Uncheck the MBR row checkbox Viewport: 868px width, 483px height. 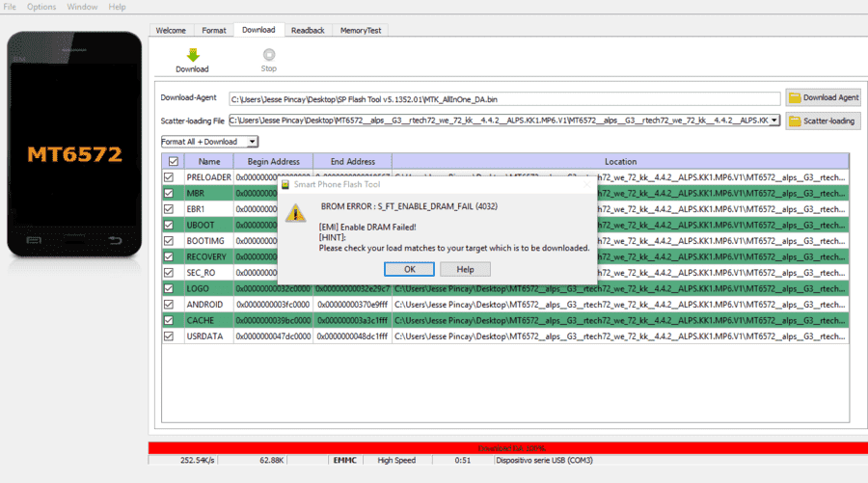tap(169, 193)
